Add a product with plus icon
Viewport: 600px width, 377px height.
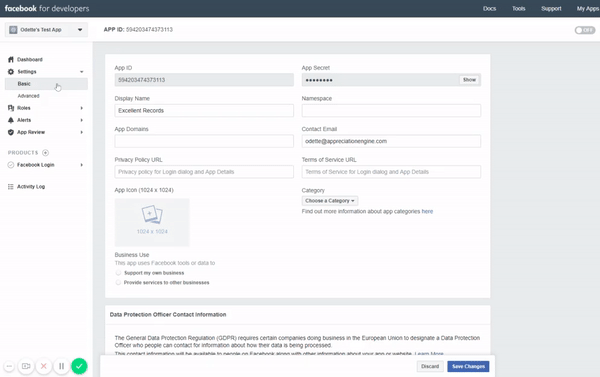46,153
